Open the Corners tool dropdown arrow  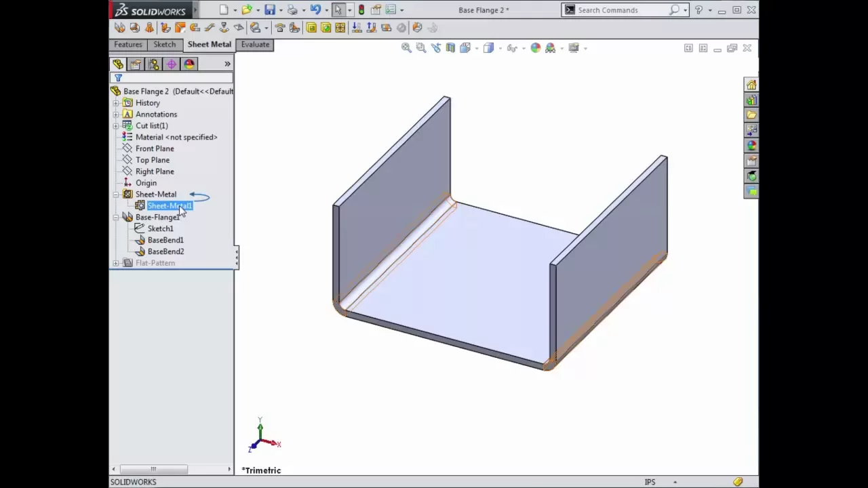point(266,28)
